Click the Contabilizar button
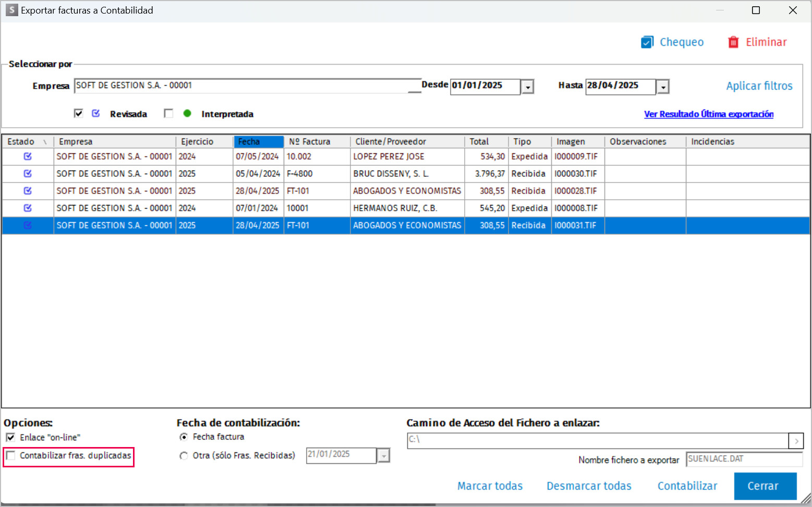Image resolution: width=812 pixels, height=507 pixels. coord(687,486)
